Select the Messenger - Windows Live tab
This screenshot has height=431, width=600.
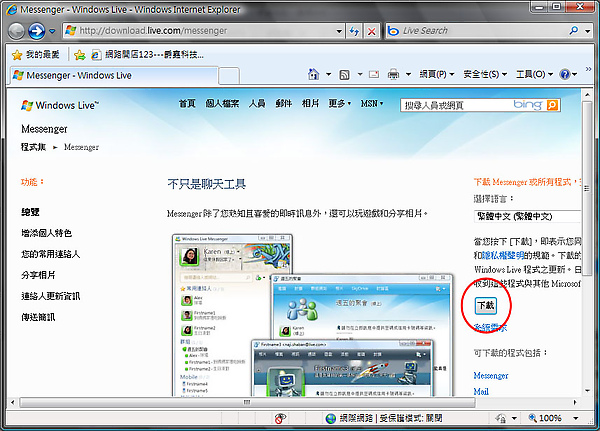114,75
